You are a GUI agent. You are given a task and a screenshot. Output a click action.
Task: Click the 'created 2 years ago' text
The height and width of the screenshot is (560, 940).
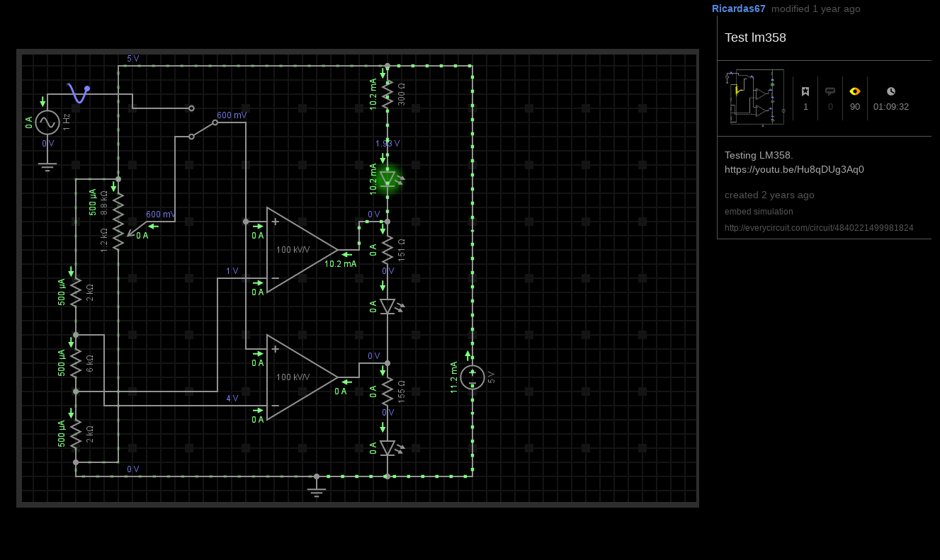point(769,195)
